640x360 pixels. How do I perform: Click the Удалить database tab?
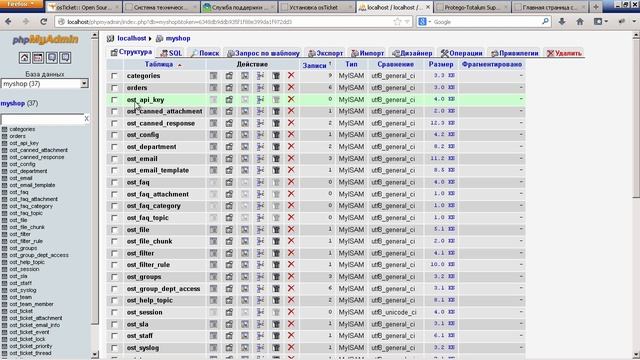[564, 53]
